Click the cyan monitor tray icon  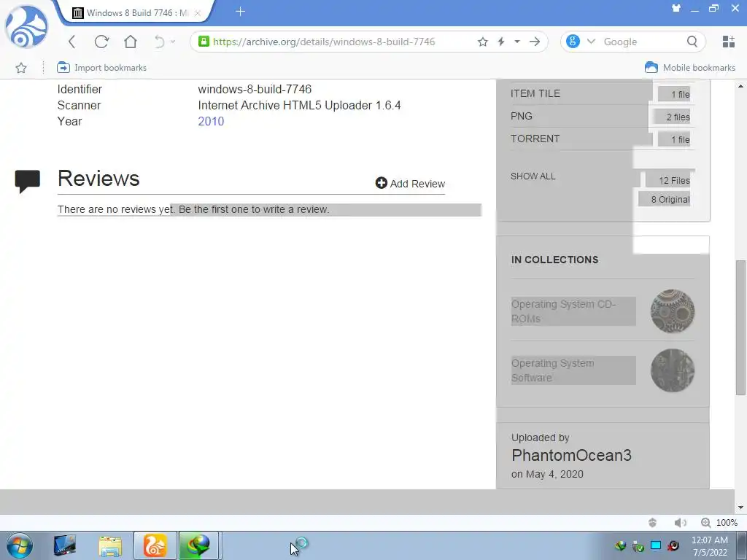click(x=656, y=545)
